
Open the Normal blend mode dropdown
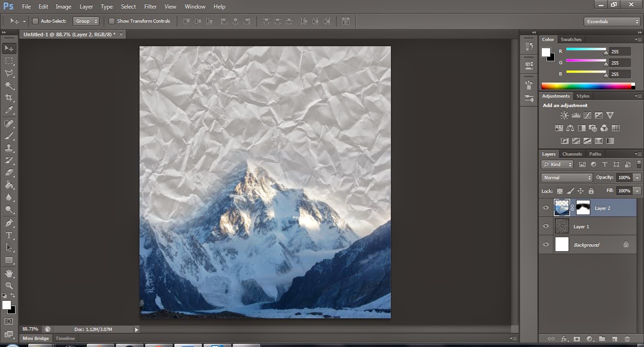point(567,178)
